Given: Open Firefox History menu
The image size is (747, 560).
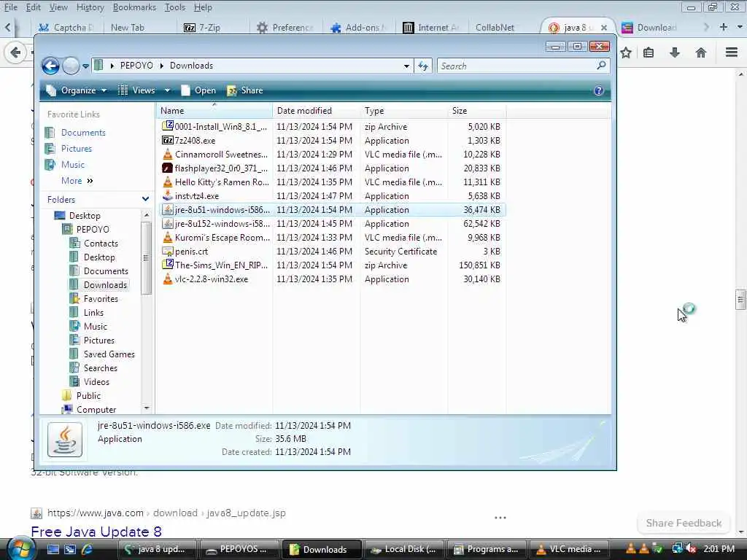Looking at the screenshot, I should [90, 7].
